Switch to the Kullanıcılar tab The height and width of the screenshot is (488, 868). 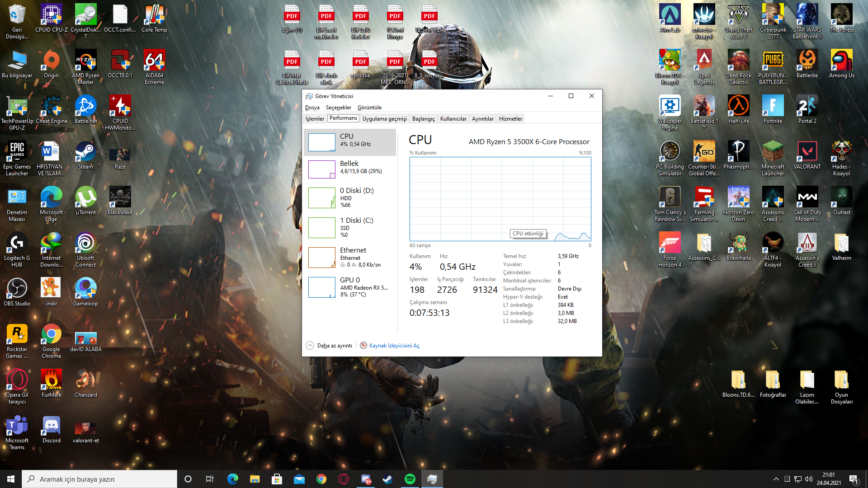click(453, 119)
